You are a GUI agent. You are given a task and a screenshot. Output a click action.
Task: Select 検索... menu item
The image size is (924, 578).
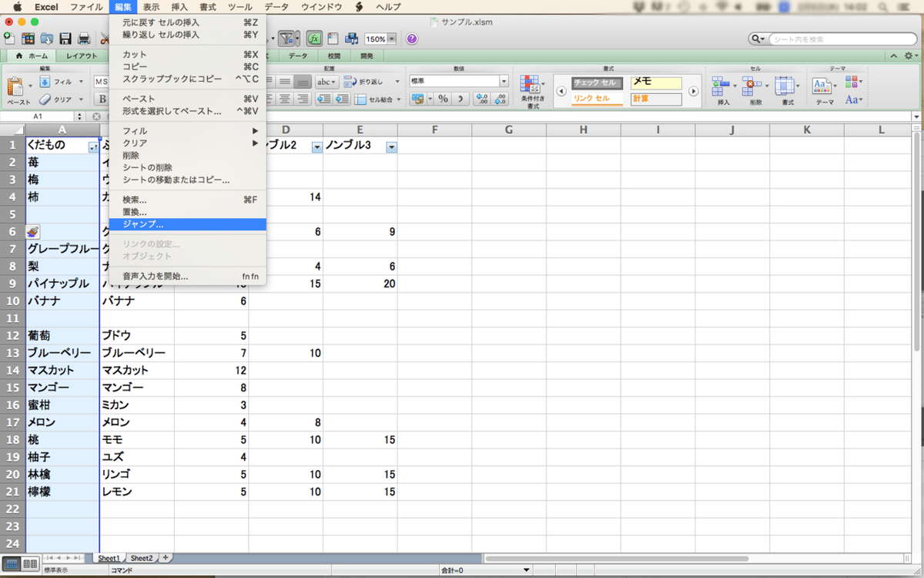pos(187,200)
